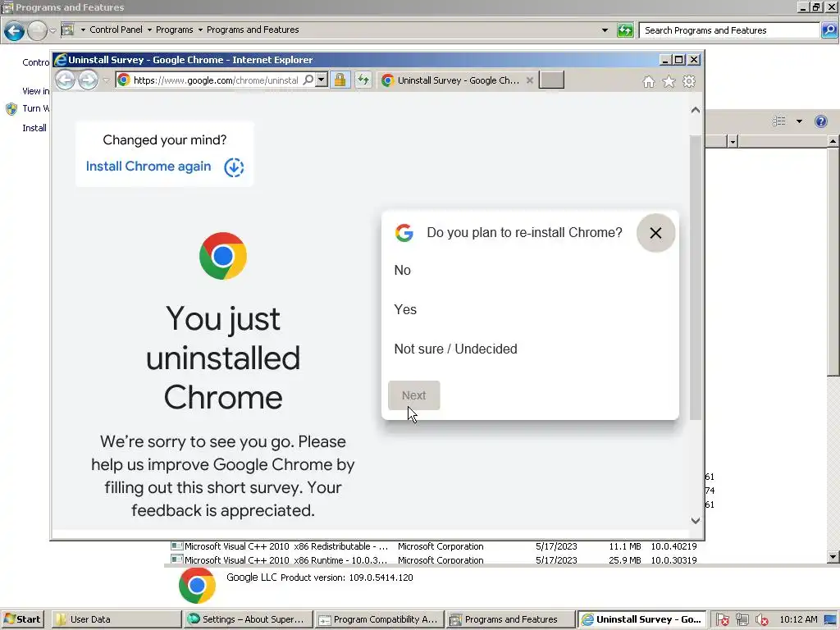The image size is (840, 630).
Task: Click the Install Chrome again link
Action: point(148,167)
